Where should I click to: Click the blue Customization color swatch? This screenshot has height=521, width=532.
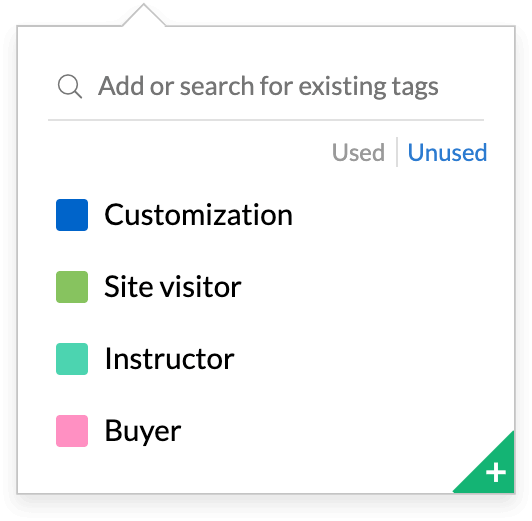pos(72,215)
